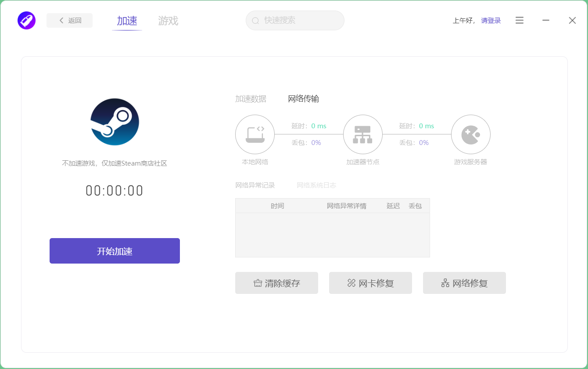Click the Steam logo icon
Viewport: 588px width, 369px height.
coord(115,122)
